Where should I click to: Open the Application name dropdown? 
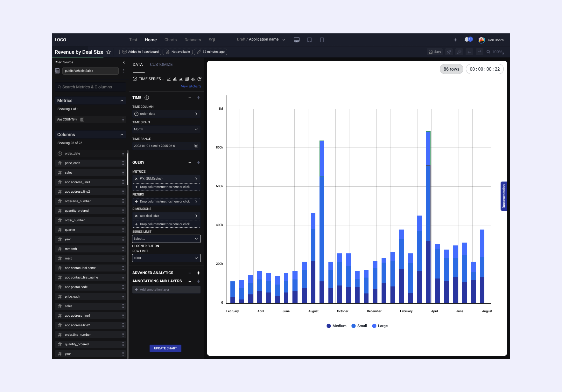click(x=267, y=39)
